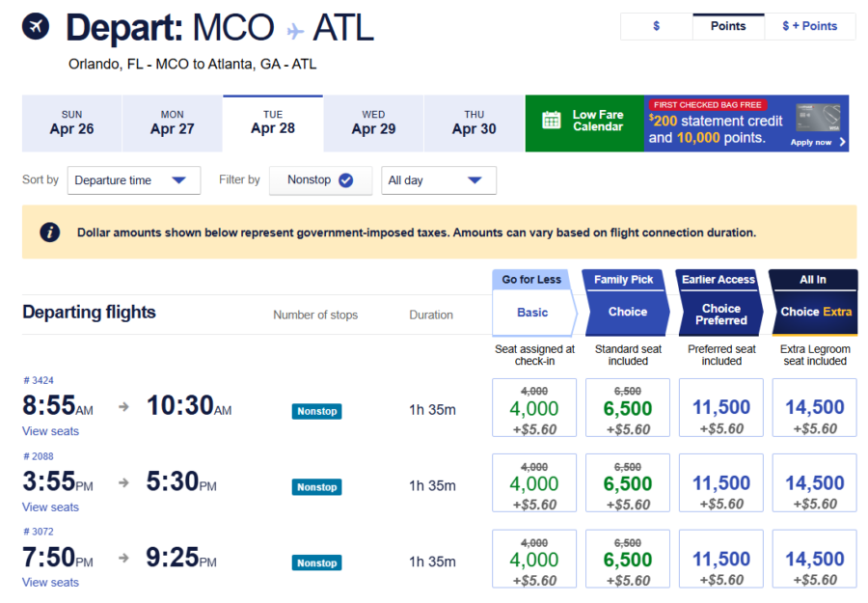The image size is (868, 603).
Task: Switch pricing display to dollars
Action: (656, 26)
